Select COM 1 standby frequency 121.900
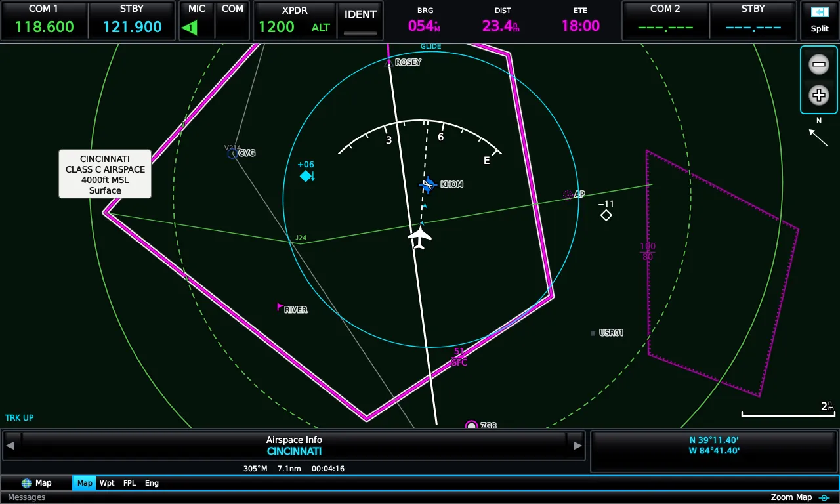Viewport: 840px width, 504px height. 132,20
